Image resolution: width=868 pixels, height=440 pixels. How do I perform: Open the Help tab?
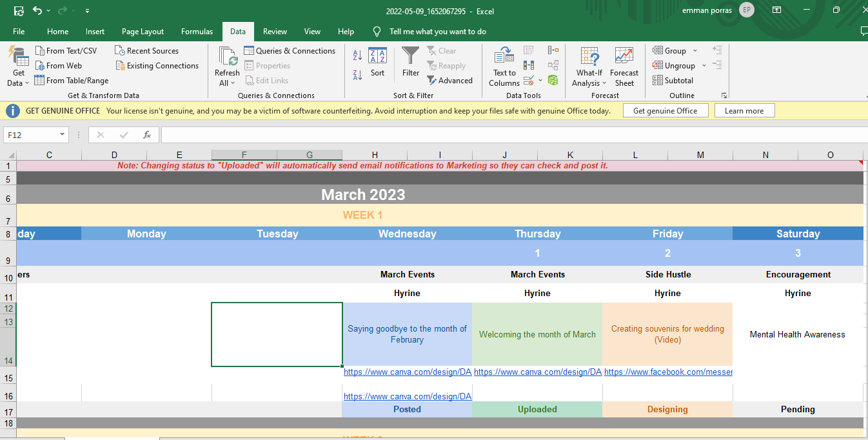[x=346, y=31]
